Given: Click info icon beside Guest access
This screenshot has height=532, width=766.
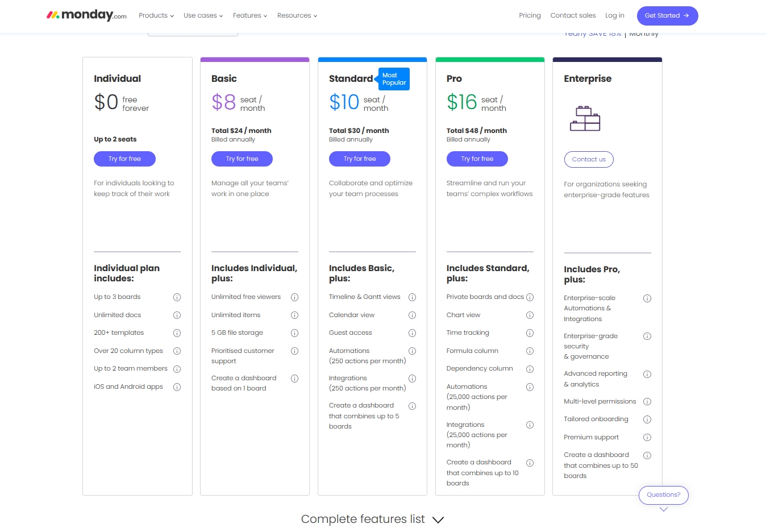Looking at the screenshot, I should [x=412, y=333].
